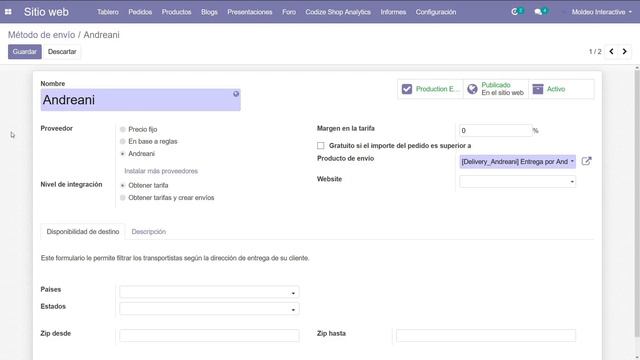Select En base a reglas option
This screenshot has height=360, width=640.
point(122,142)
